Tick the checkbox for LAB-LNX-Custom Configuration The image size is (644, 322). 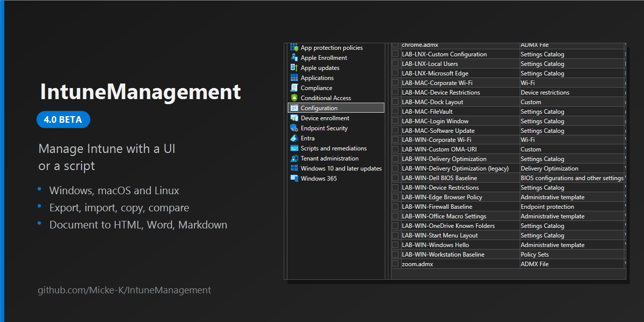[x=395, y=54]
